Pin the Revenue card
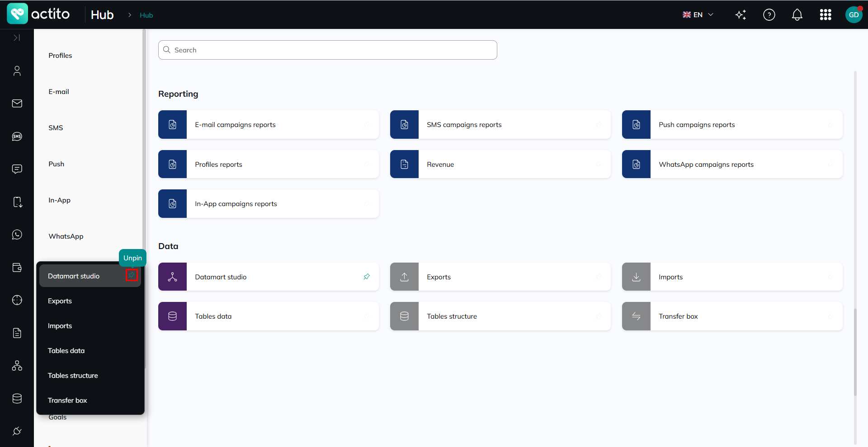The width and height of the screenshot is (868, 447). tap(599, 165)
